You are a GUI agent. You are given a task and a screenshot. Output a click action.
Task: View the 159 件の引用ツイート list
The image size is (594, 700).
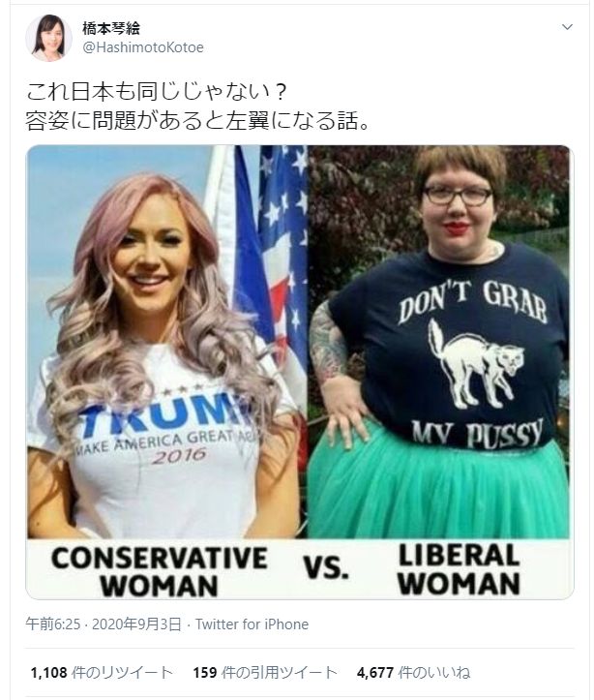pos(265,672)
